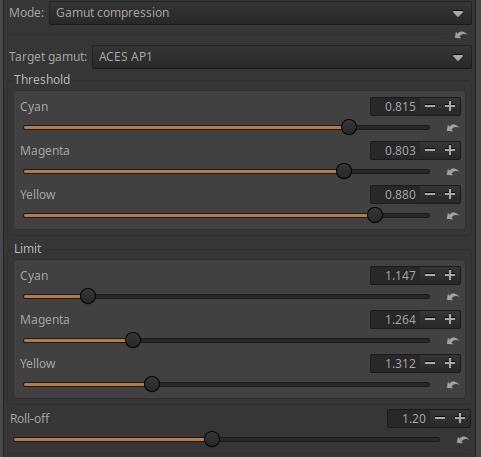Click the Limit Magenta slider handle
The height and width of the screenshot is (457, 481).
coord(133,340)
